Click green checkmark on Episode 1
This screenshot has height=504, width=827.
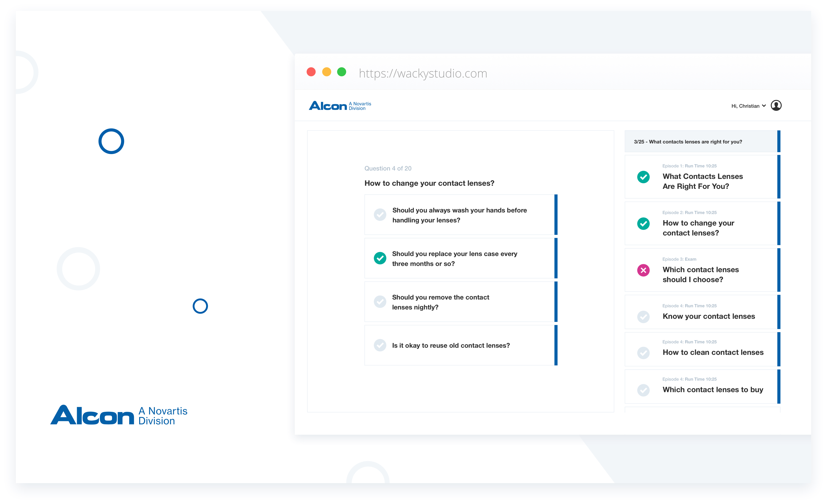643,177
